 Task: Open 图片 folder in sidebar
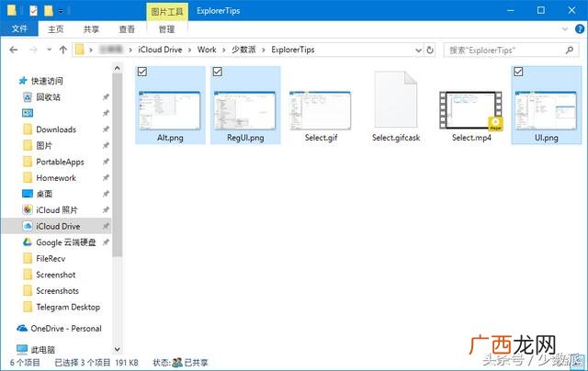pyautogui.click(x=44, y=145)
